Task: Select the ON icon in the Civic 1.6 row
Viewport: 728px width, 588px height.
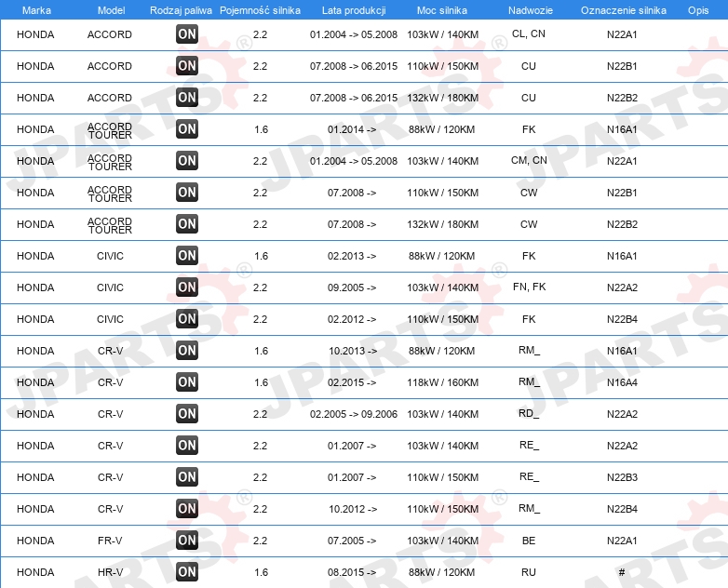Action: click(187, 255)
